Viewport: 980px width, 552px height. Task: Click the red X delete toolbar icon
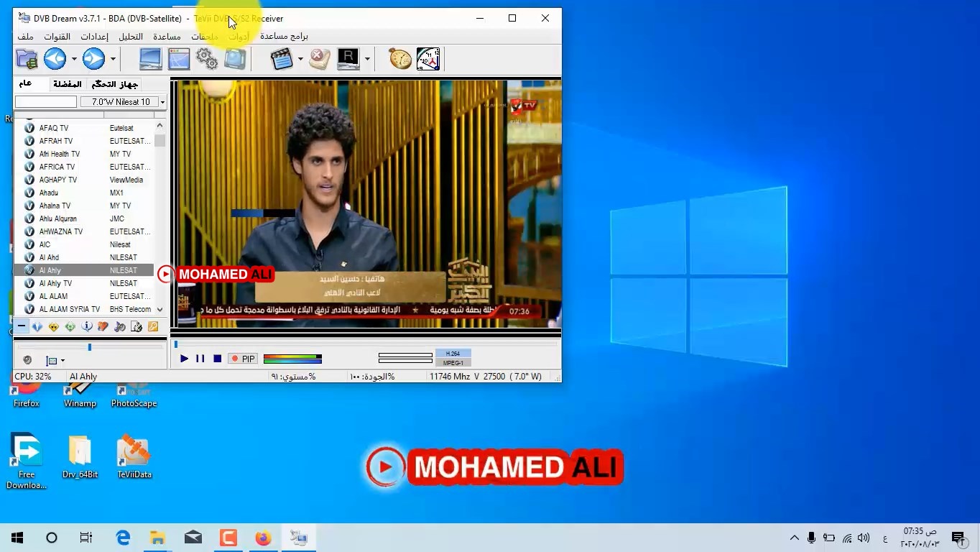click(320, 59)
